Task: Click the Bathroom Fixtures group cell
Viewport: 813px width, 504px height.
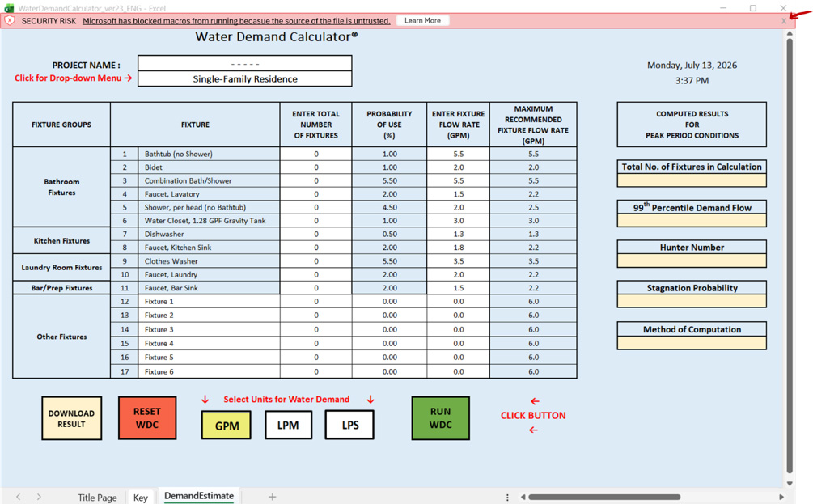Action: pyautogui.click(x=61, y=187)
